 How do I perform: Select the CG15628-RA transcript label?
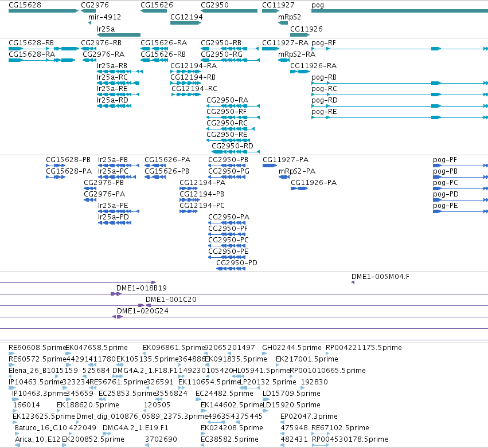[x=32, y=54]
